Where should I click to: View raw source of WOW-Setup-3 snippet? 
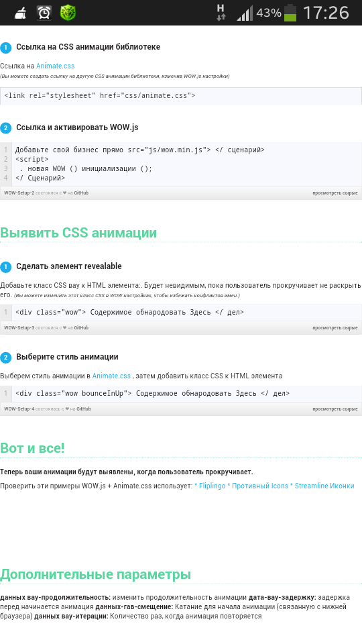click(335, 328)
